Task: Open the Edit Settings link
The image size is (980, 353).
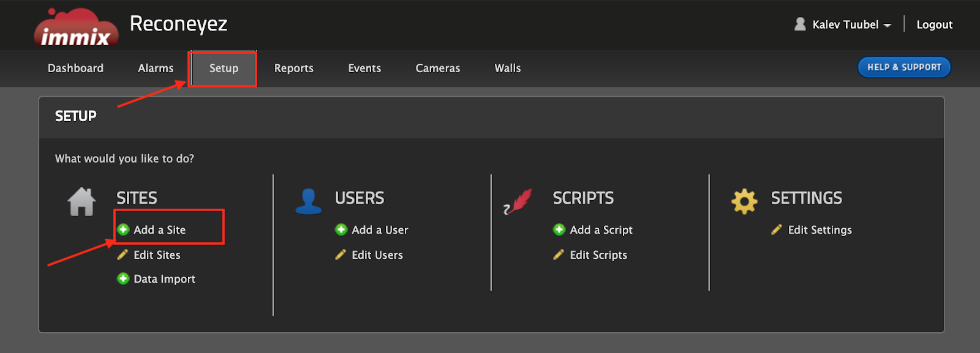Action: click(x=820, y=229)
